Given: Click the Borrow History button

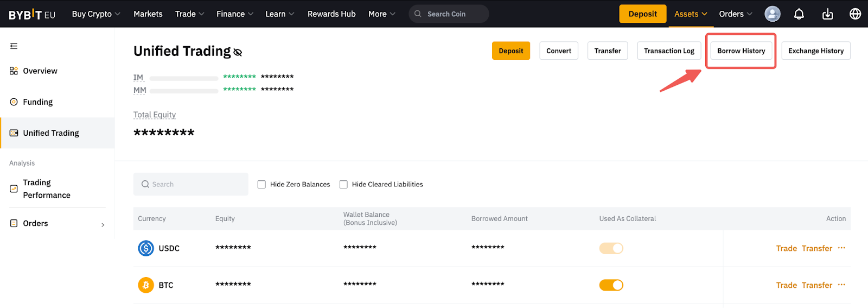Looking at the screenshot, I should point(741,51).
